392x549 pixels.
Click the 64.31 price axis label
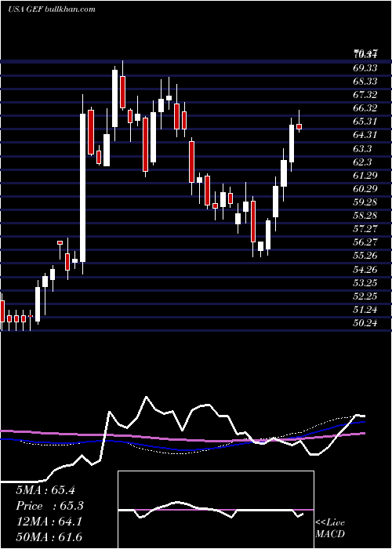tap(365, 135)
